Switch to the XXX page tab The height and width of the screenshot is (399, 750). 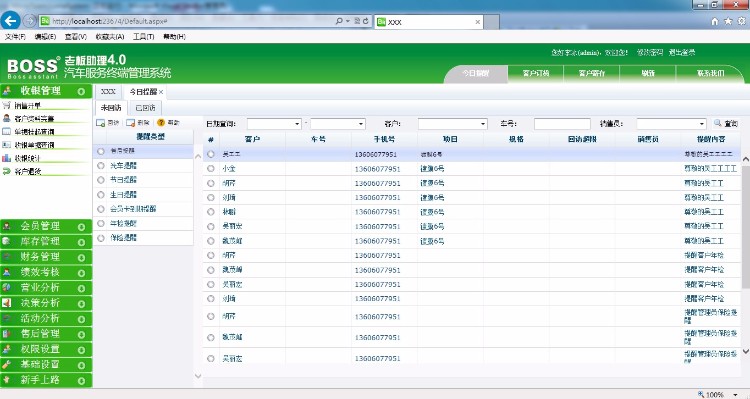tap(108, 92)
